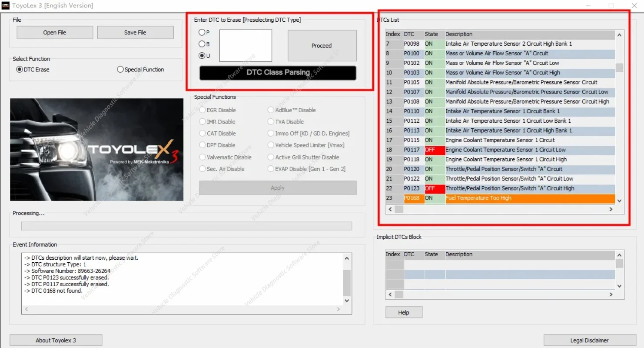The height and width of the screenshot is (348, 644).
Task: Select the B DTC type
Action: [204, 44]
